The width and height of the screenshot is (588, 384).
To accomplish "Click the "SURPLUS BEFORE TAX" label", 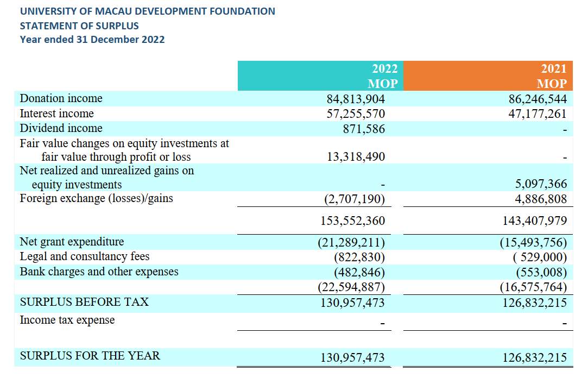I will click(x=84, y=302).
